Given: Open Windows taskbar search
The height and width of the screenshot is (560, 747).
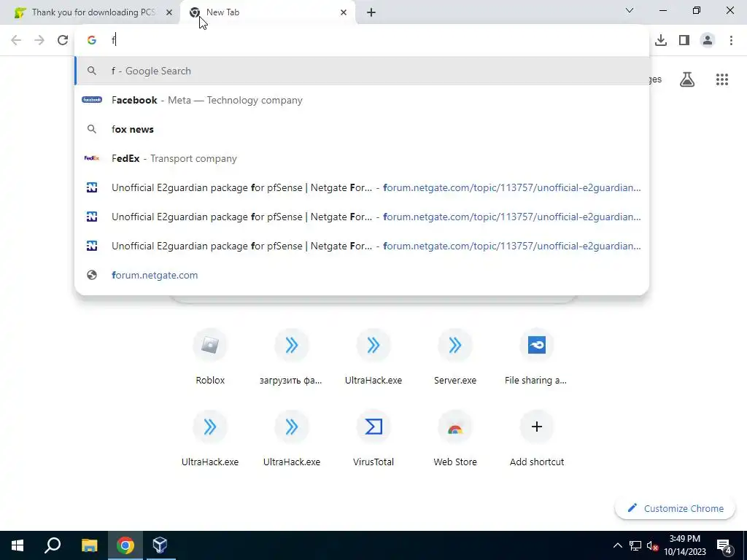Looking at the screenshot, I should tap(53, 545).
